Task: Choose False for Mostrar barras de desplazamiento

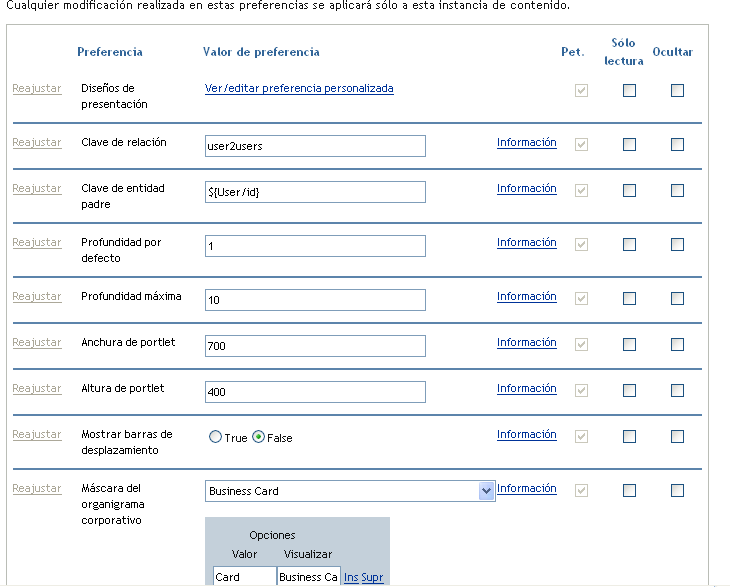Action: click(258, 438)
